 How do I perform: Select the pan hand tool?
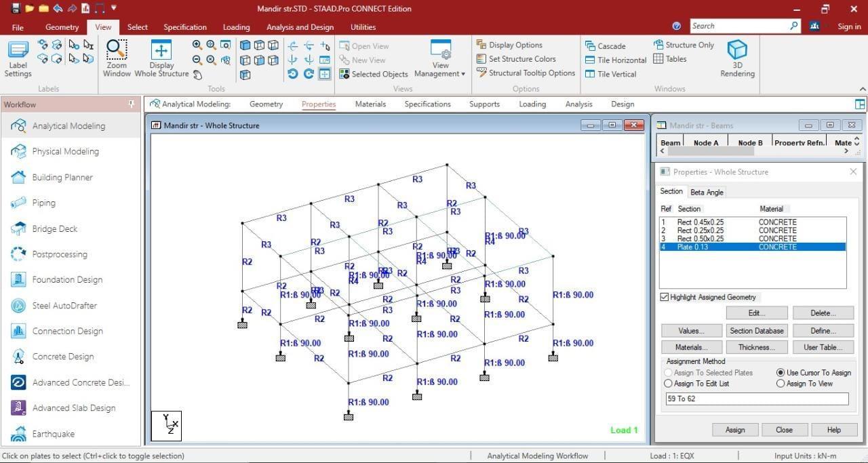pyautogui.click(x=197, y=75)
